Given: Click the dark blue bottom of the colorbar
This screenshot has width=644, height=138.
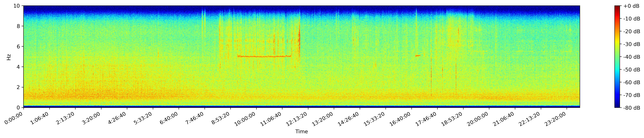Looking at the screenshot, I should pyautogui.click(x=617, y=106).
